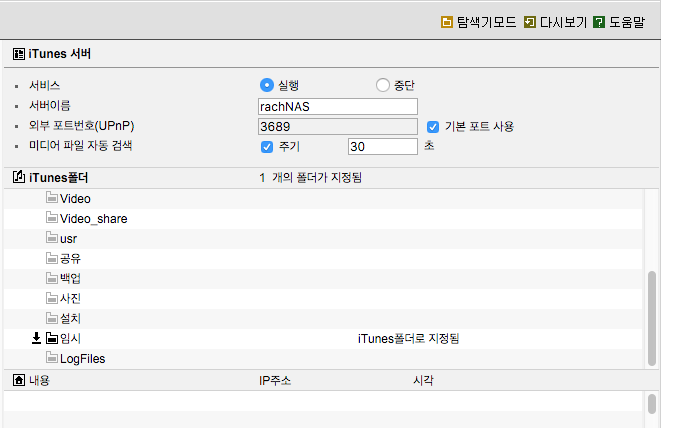Open the 탐색기모드 explorer mode icon
This screenshot has width=691, height=428.
click(x=446, y=22)
